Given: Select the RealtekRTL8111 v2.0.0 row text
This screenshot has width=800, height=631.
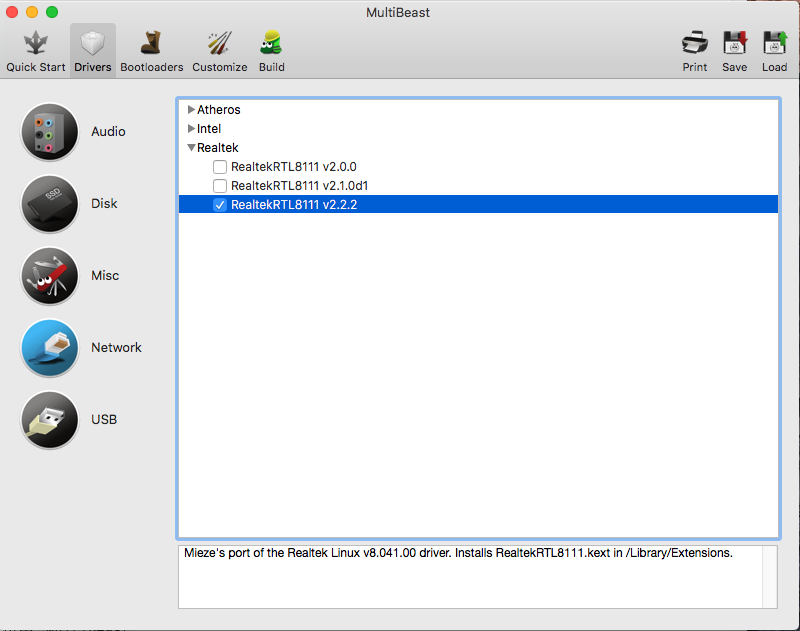Looking at the screenshot, I should (x=293, y=167).
